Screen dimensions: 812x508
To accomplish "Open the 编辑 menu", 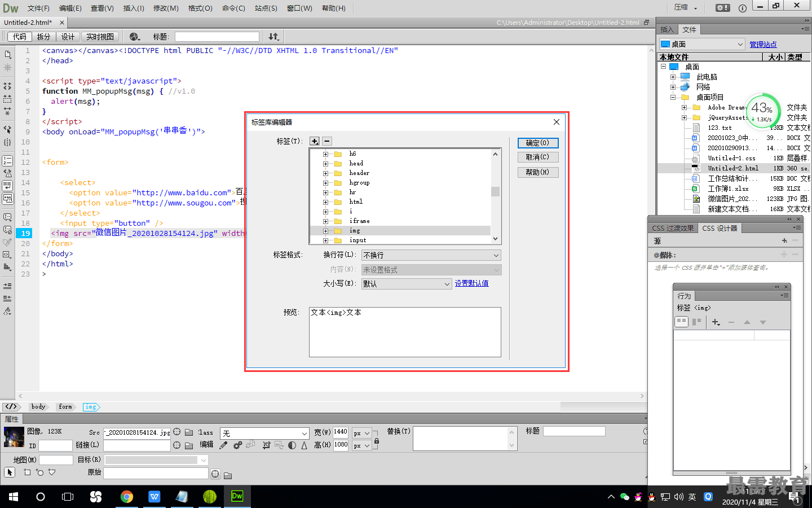I will [70, 8].
